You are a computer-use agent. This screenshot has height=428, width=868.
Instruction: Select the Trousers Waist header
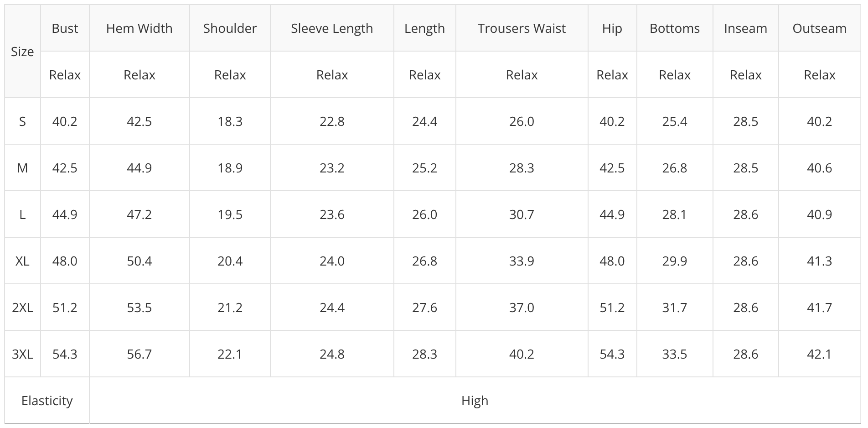522,28
